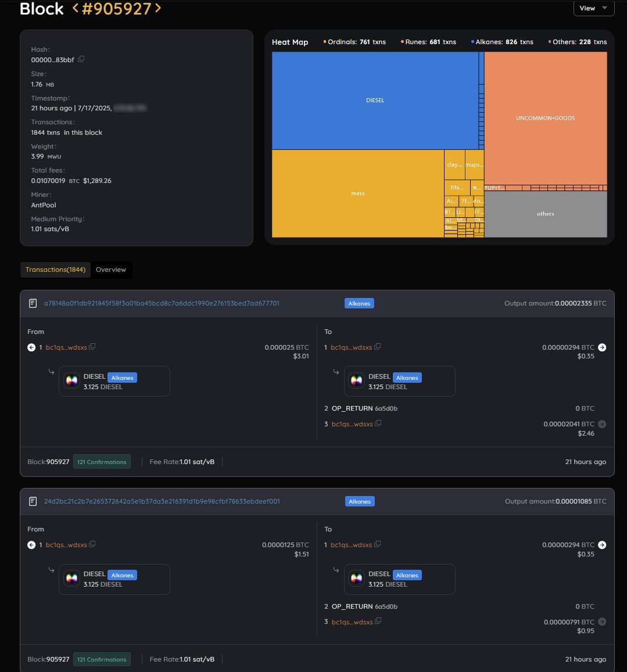Image resolution: width=627 pixels, height=672 pixels.
Task: Select the clay... heat map tile
Action: click(x=454, y=164)
